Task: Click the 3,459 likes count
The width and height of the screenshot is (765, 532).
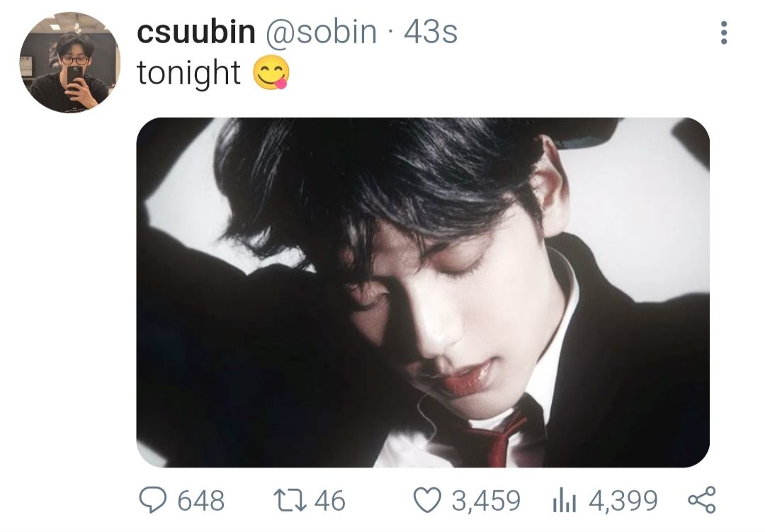Action: coord(485,501)
